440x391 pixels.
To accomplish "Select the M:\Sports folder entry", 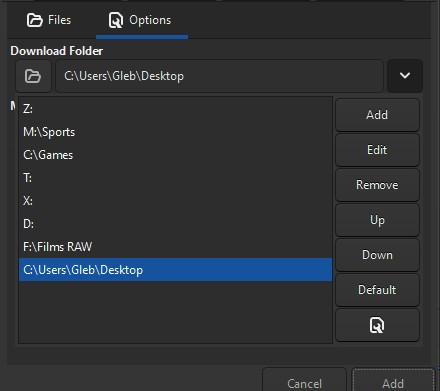I will (x=175, y=132).
